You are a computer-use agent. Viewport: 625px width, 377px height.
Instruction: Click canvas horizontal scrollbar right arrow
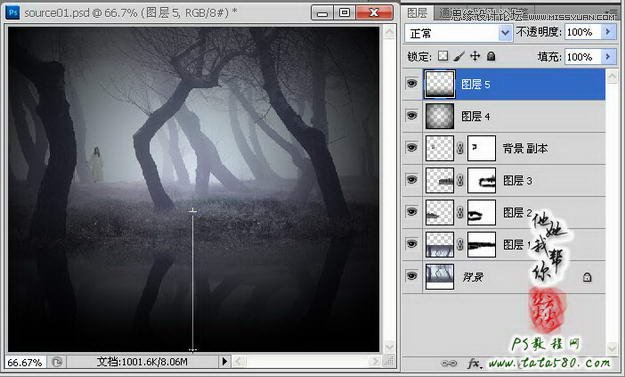pos(374,361)
